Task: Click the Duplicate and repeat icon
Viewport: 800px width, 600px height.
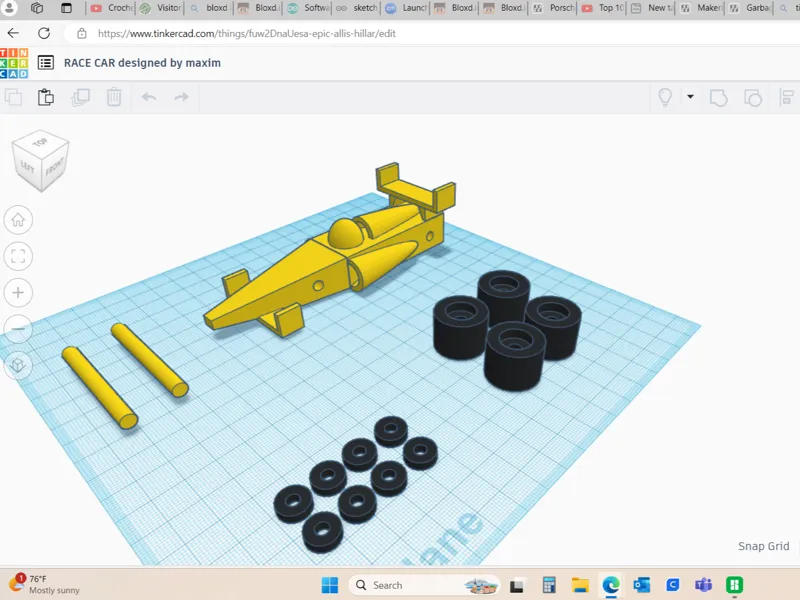Action: (x=81, y=97)
